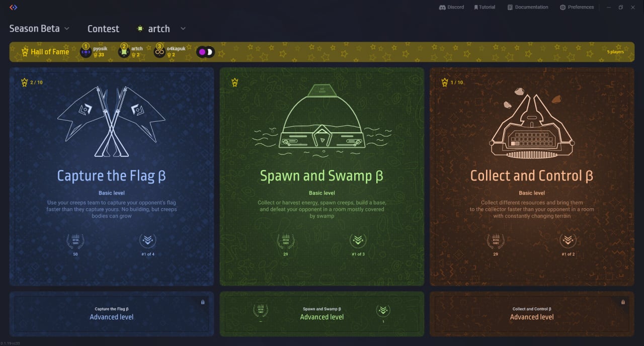Click the crown icon on Spawn and Swamp
This screenshot has width=644, height=346.
pos(234,82)
